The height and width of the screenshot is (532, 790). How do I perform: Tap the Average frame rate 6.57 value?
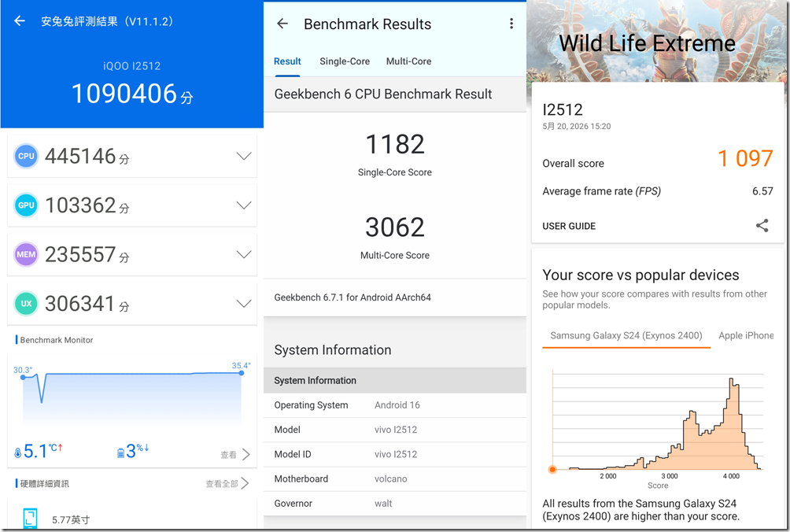762,191
